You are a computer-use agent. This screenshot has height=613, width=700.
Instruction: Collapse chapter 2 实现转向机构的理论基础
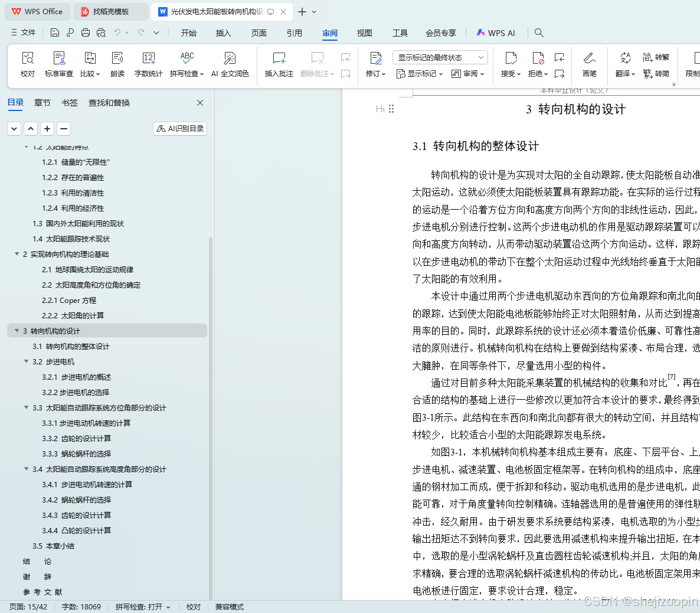pyautogui.click(x=17, y=254)
